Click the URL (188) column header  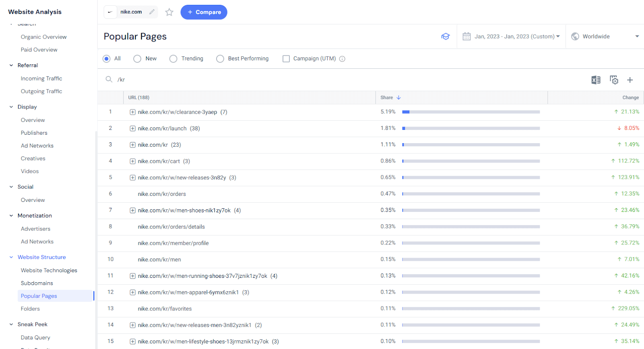[139, 98]
